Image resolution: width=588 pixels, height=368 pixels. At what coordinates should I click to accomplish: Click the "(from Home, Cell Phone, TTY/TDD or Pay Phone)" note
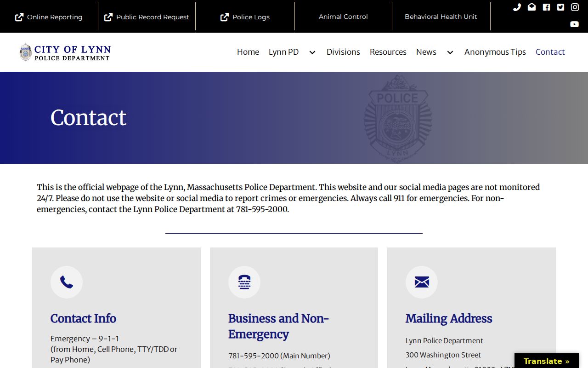(x=114, y=355)
